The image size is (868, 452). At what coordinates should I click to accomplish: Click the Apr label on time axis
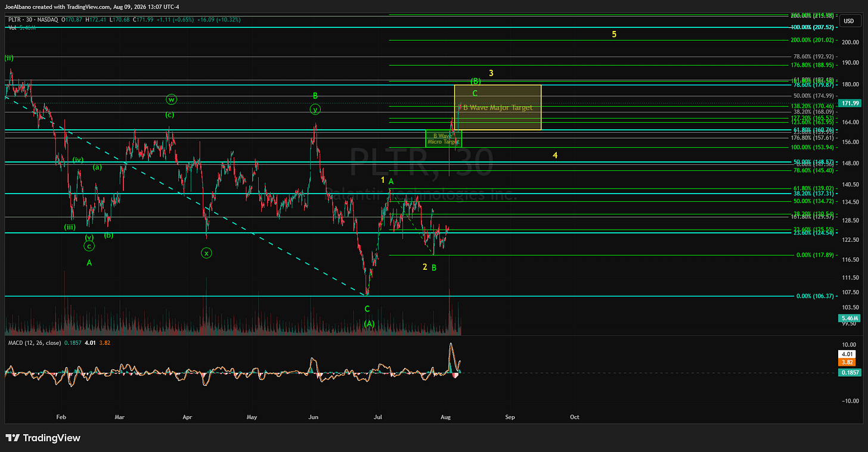click(188, 417)
